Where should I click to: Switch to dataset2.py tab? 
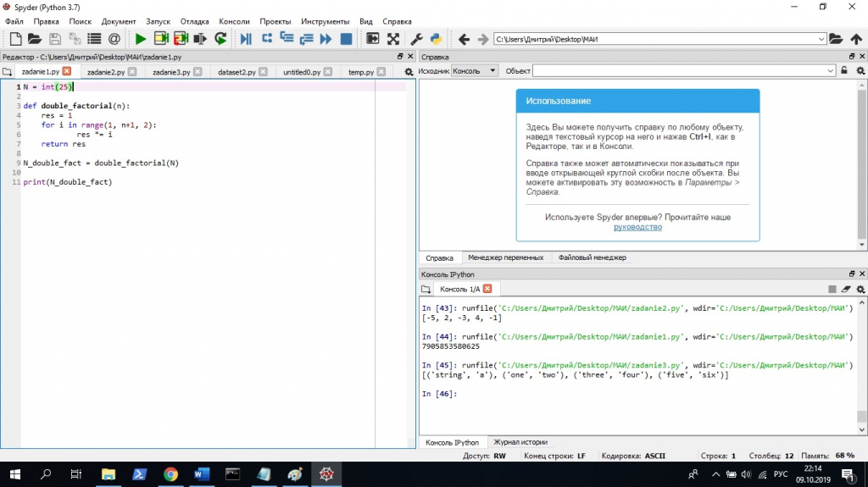(236, 72)
